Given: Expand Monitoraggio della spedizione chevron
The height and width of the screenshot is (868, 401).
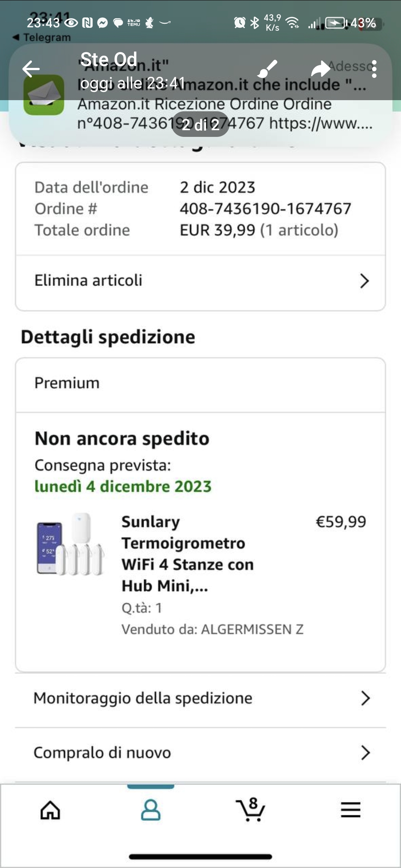Looking at the screenshot, I should click(365, 698).
